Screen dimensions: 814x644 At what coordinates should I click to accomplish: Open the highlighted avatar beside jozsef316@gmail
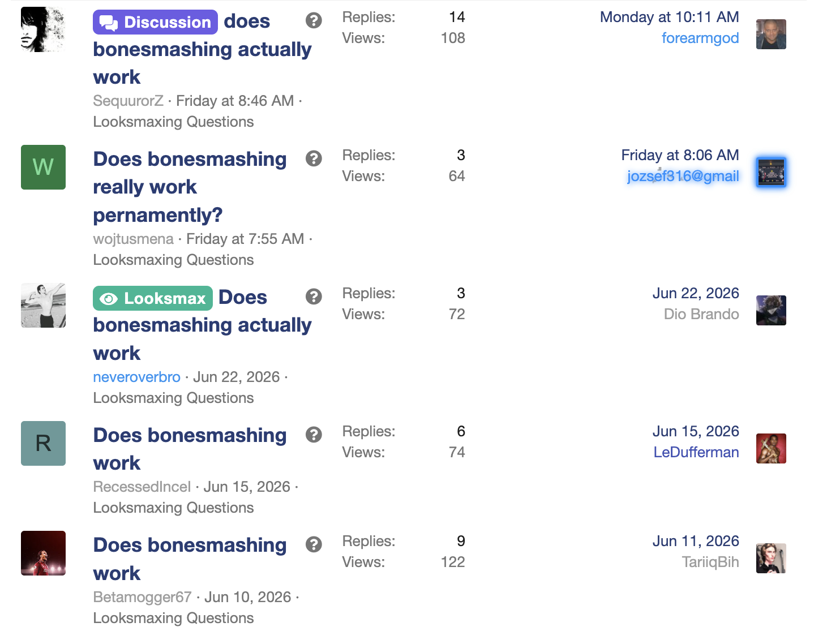coord(771,173)
